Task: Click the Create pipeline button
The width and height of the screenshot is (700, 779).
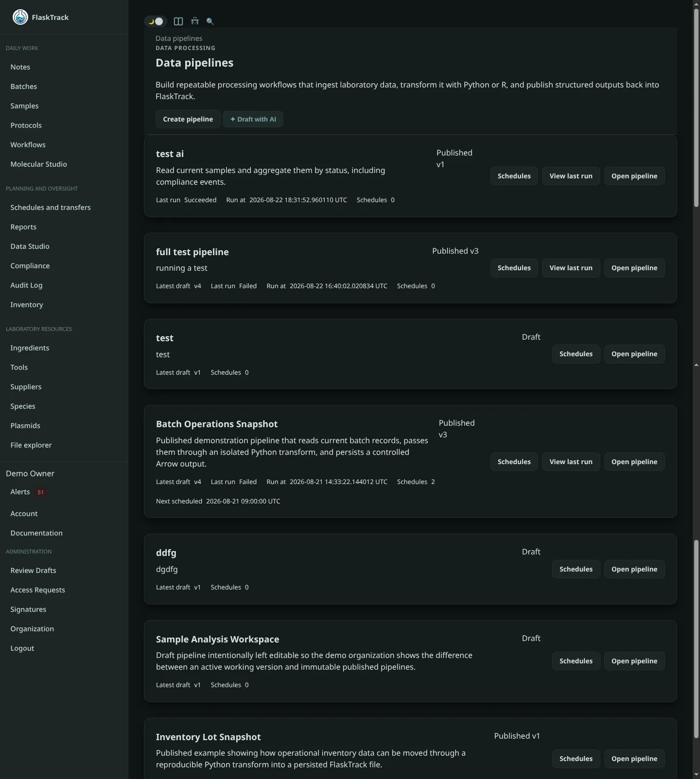Action: [x=188, y=119]
